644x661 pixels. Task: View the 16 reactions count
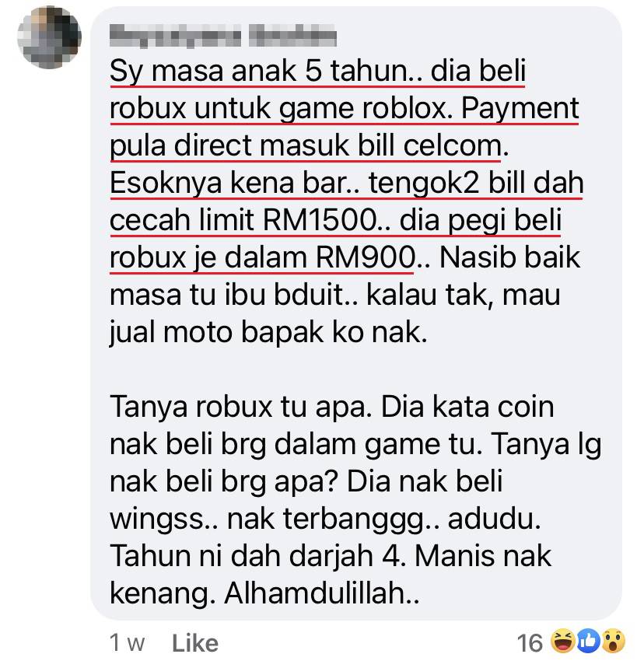pos(530,643)
